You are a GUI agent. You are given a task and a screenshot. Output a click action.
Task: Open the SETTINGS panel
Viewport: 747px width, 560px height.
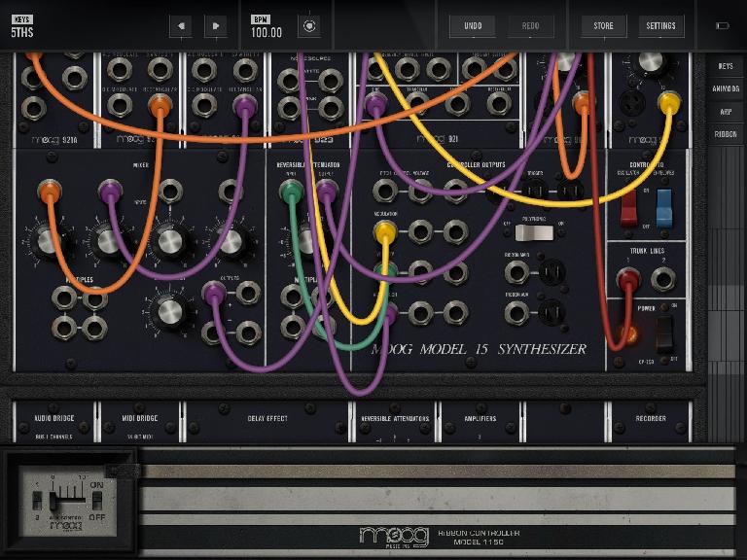660,25
